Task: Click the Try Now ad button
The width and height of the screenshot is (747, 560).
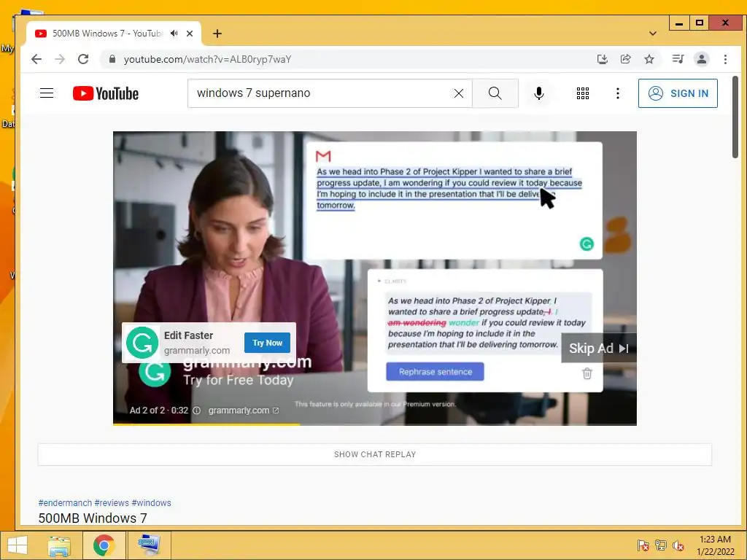Action: click(x=267, y=343)
